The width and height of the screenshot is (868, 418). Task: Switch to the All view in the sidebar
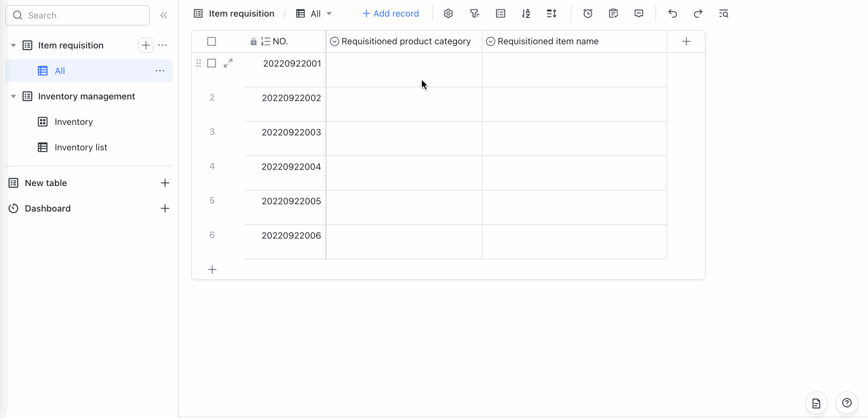click(x=59, y=71)
